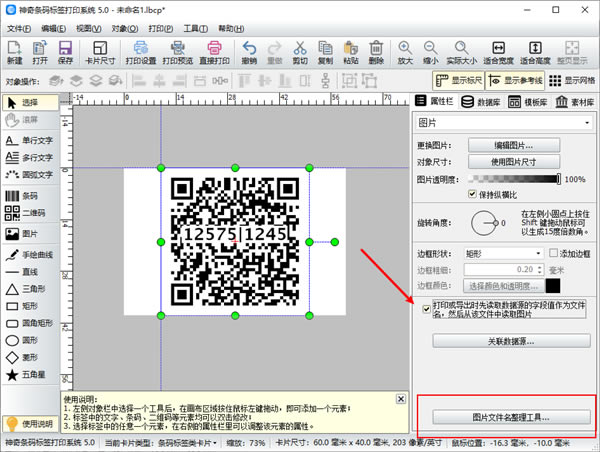This screenshot has height=452, width=600.
Task: Click the 图片透明度 transparency slider
Action: pos(513,179)
